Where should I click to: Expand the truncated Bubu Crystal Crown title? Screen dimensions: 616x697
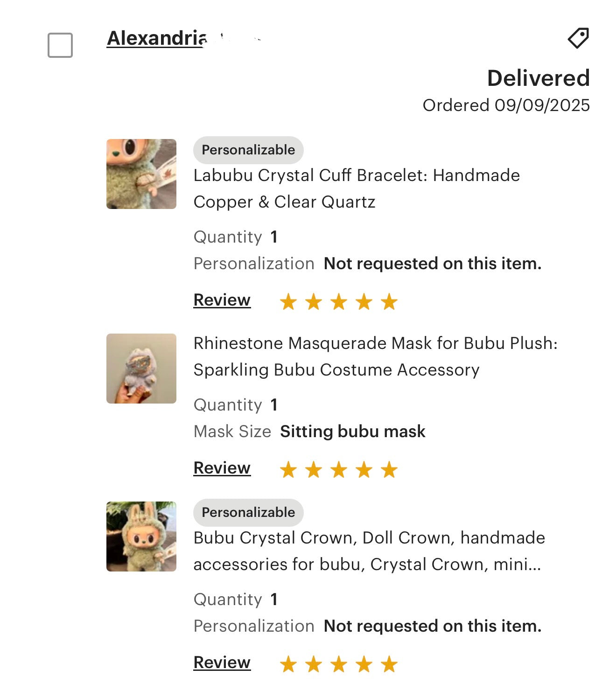pos(369,551)
